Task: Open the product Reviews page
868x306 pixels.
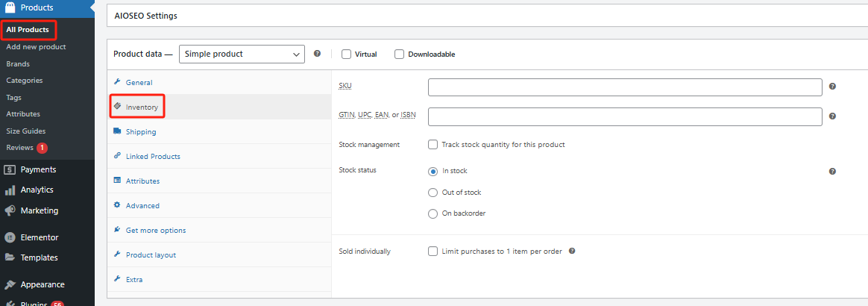Action: coord(22,148)
